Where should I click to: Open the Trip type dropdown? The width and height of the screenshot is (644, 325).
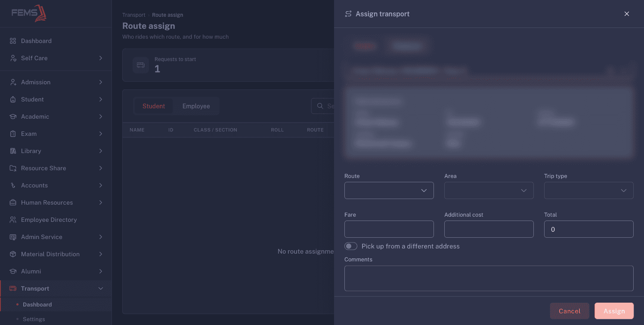[589, 190]
